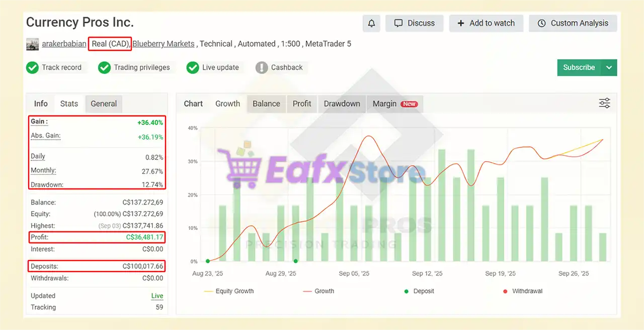Select the Balance chart tab
The height and width of the screenshot is (330, 644).
click(x=266, y=104)
